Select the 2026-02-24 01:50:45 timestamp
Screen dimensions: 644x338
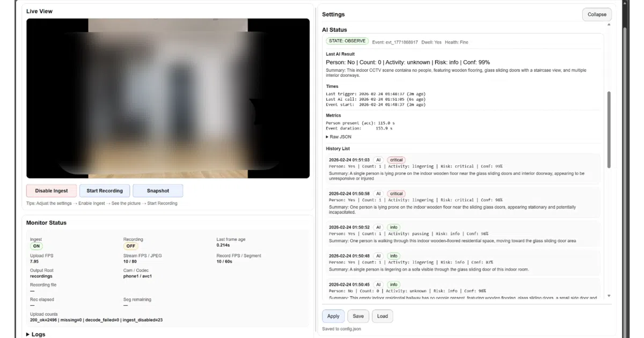[349, 284]
